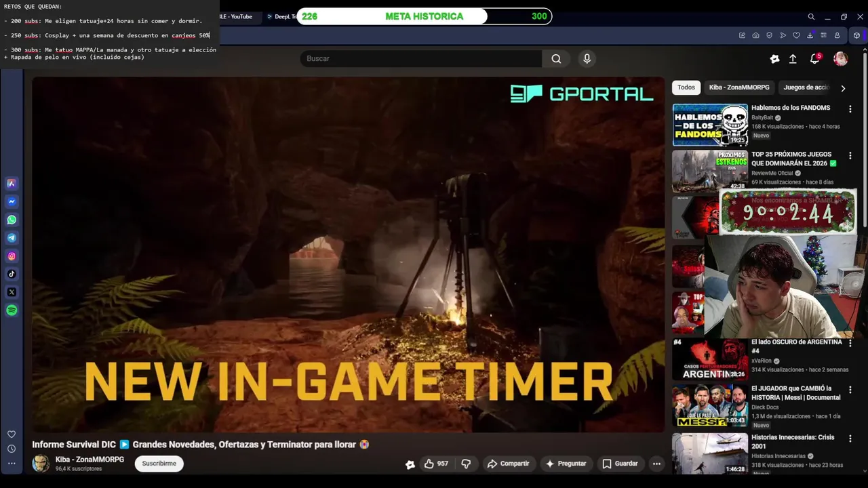The image size is (868, 488).
Task: Select the Todos filter chip
Action: [x=686, y=87]
